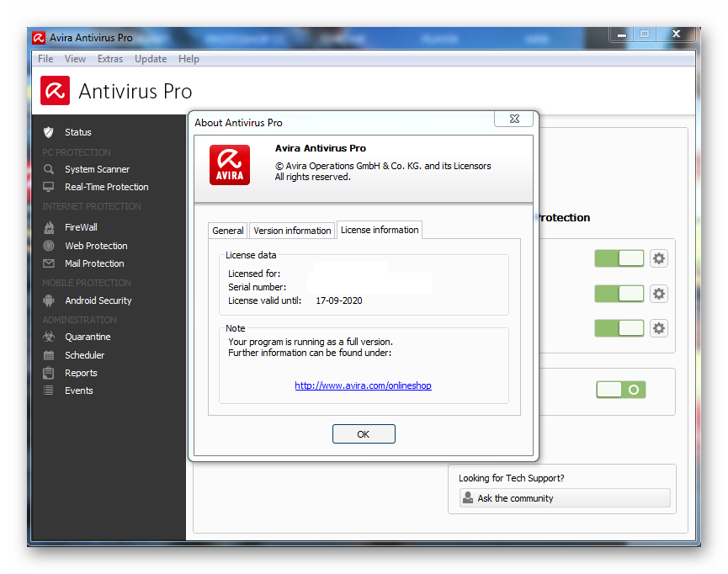Viewport: 728px width, 574px height.
Task: Click the Real-Time Protection monitor icon
Action: pyautogui.click(x=48, y=187)
